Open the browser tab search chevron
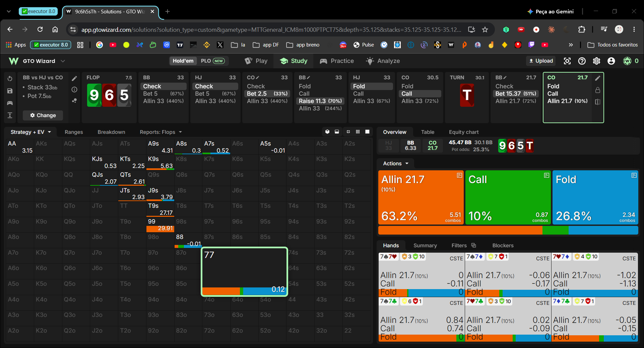Screen dimensions: 644x348 pos(9,11)
